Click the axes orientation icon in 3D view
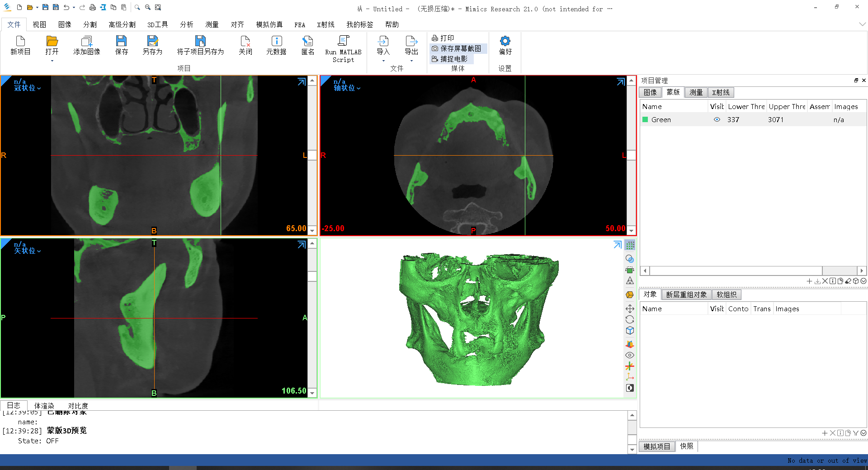Screen dimensions: 868x470 click(630, 377)
